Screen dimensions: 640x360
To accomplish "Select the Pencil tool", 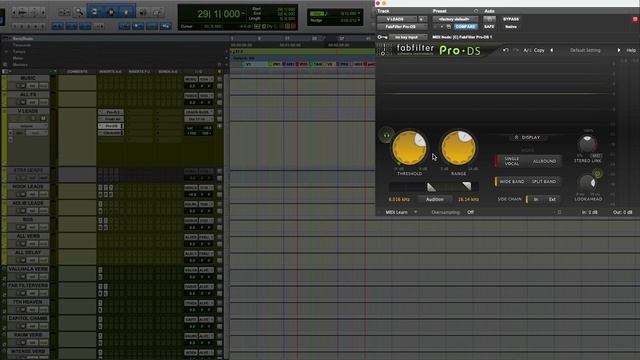I will click(157, 12).
